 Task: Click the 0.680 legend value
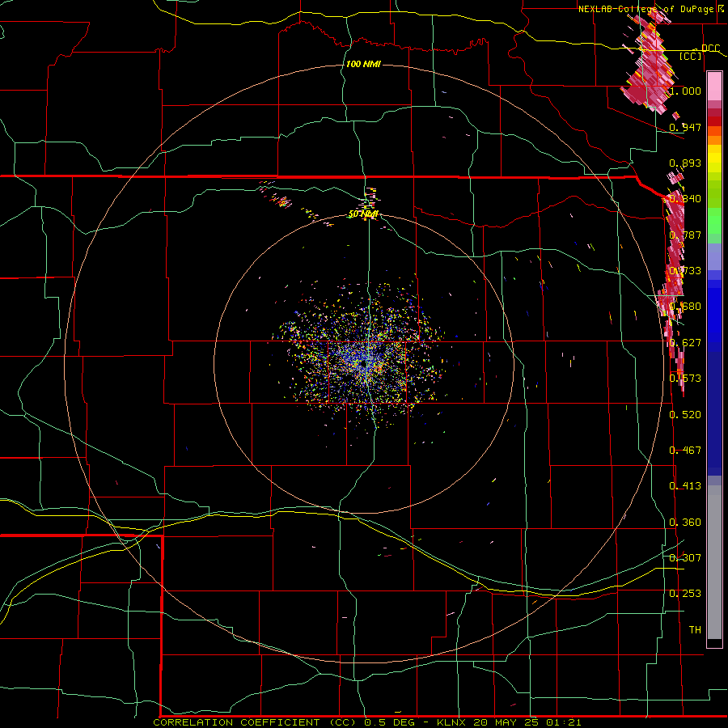685,307
